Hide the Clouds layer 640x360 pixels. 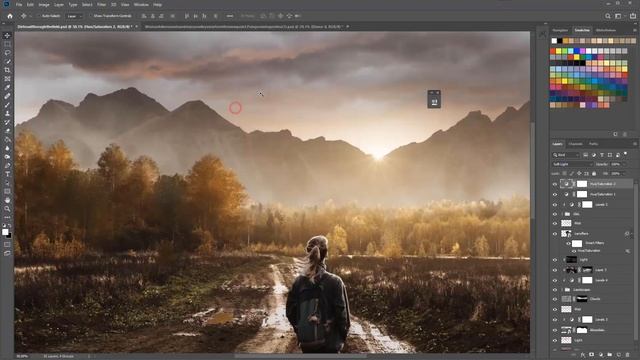pos(555,299)
